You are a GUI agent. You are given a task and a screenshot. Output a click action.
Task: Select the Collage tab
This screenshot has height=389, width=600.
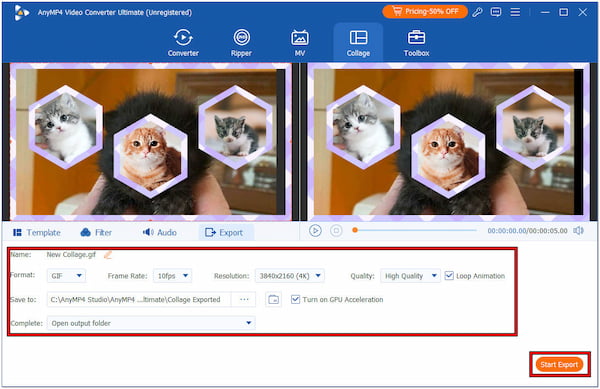(358, 43)
